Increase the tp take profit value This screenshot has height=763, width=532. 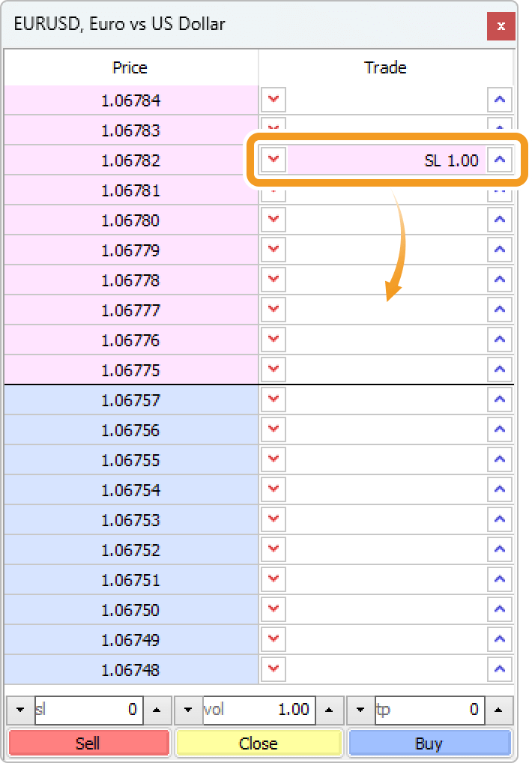498,710
